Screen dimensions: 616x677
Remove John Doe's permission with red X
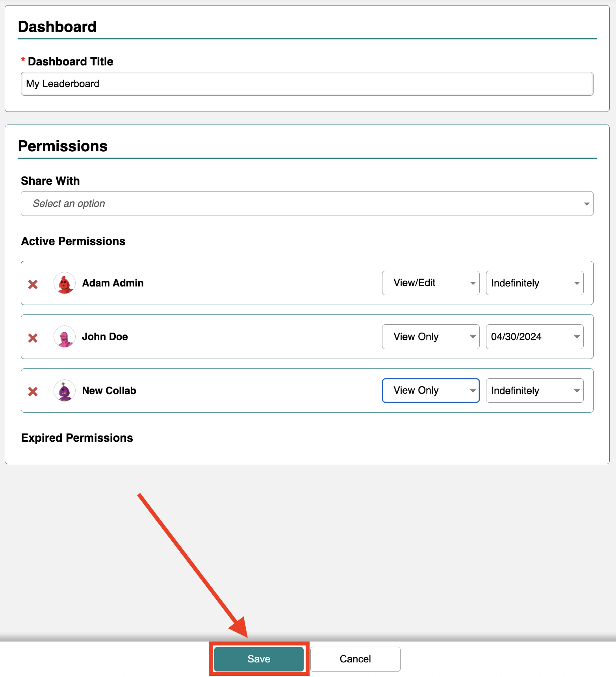[33, 338]
